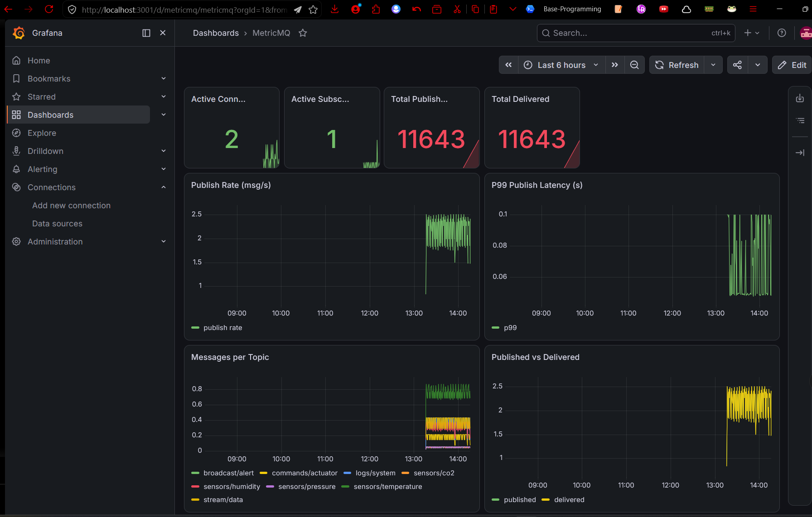The image size is (812, 517).
Task: Star the MetricMQ dashboard
Action: point(303,33)
